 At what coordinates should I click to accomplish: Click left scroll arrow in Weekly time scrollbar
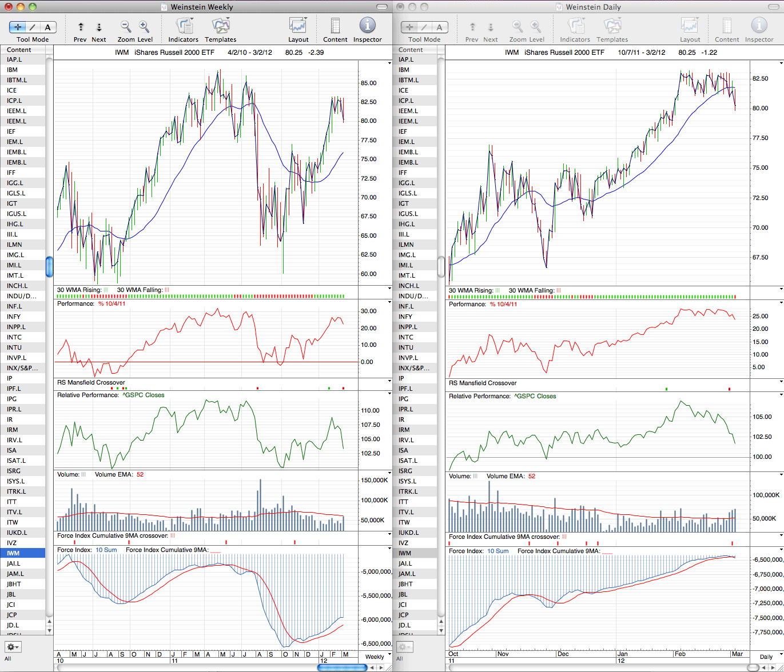372,667
